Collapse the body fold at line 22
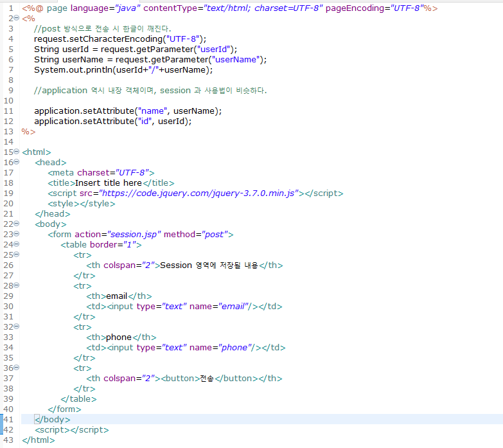This screenshot has height=448, width=503. 17,224
